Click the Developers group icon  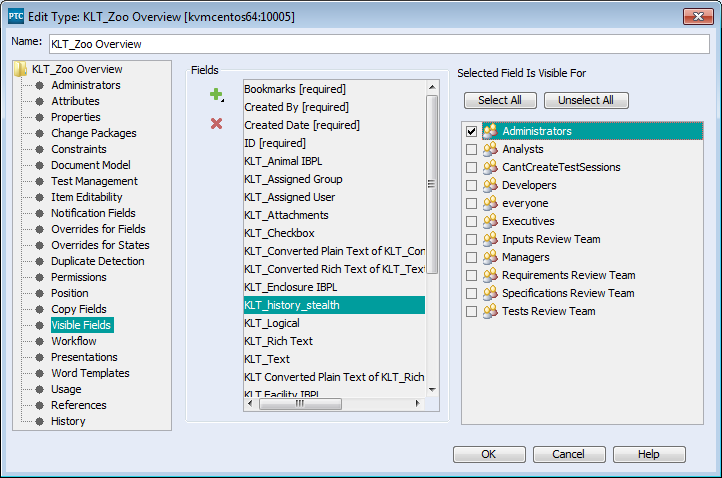click(x=490, y=185)
